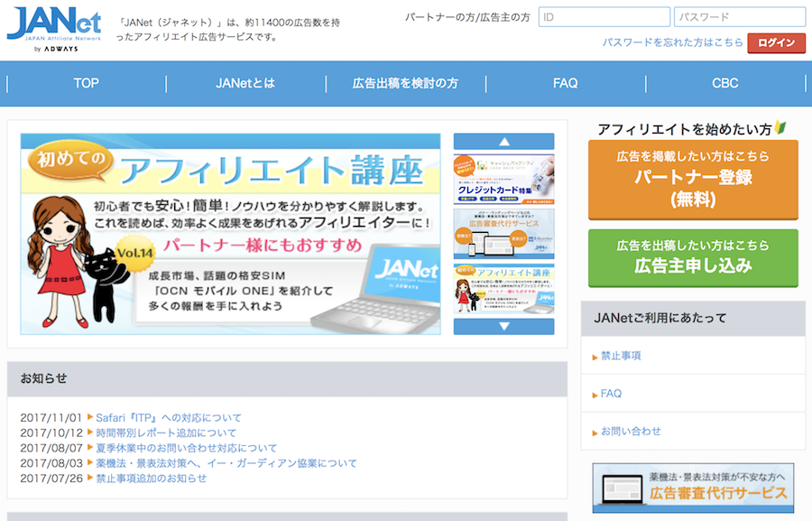812x521 pixels.
Task: Select the クレジットカード特集 thumbnail
Action: (503, 179)
